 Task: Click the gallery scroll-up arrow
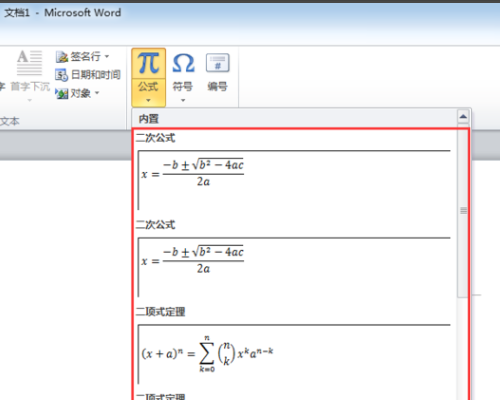pos(463,117)
